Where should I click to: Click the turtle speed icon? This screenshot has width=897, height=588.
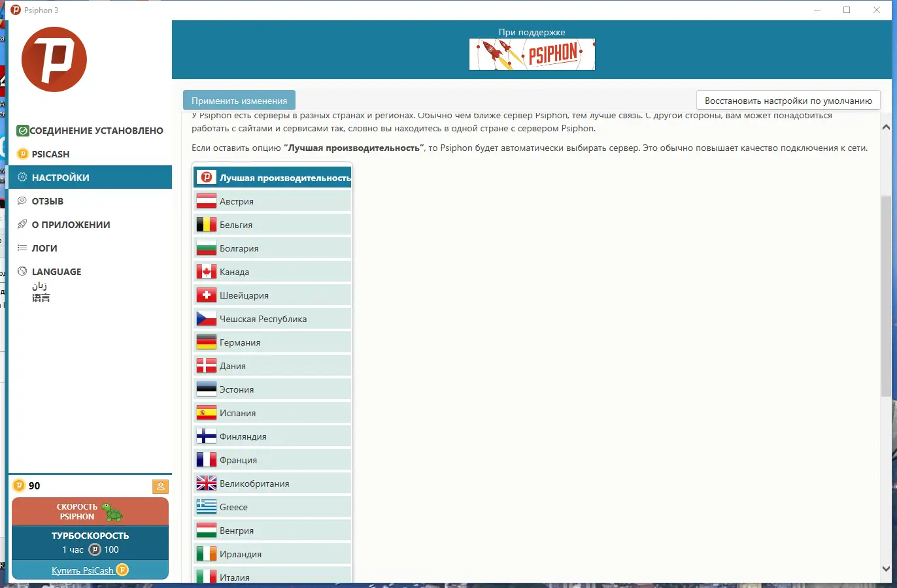[x=112, y=512]
